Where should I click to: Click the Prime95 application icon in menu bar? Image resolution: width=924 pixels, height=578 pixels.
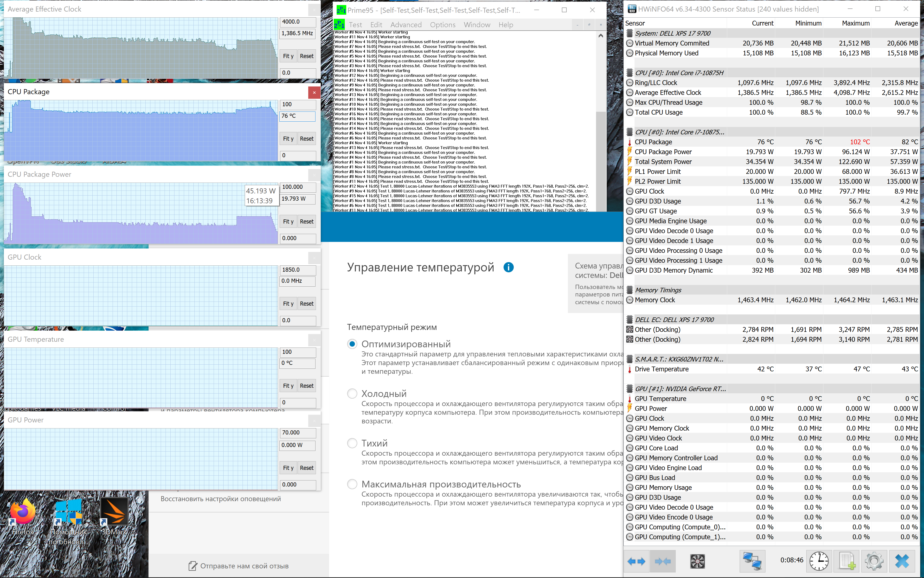point(339,25)
